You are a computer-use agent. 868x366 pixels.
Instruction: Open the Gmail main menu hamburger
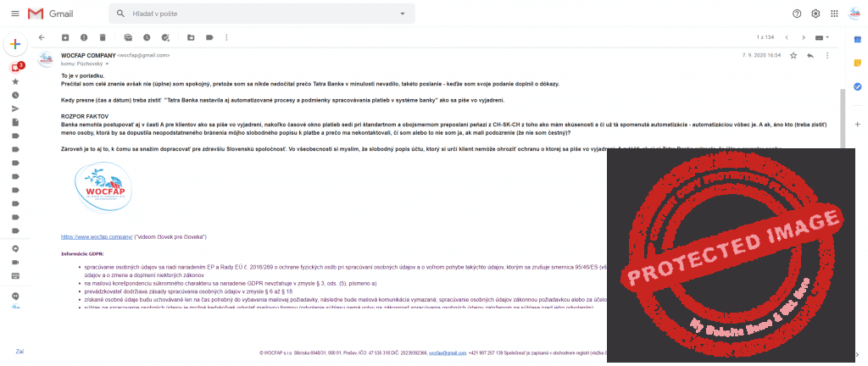15,14
